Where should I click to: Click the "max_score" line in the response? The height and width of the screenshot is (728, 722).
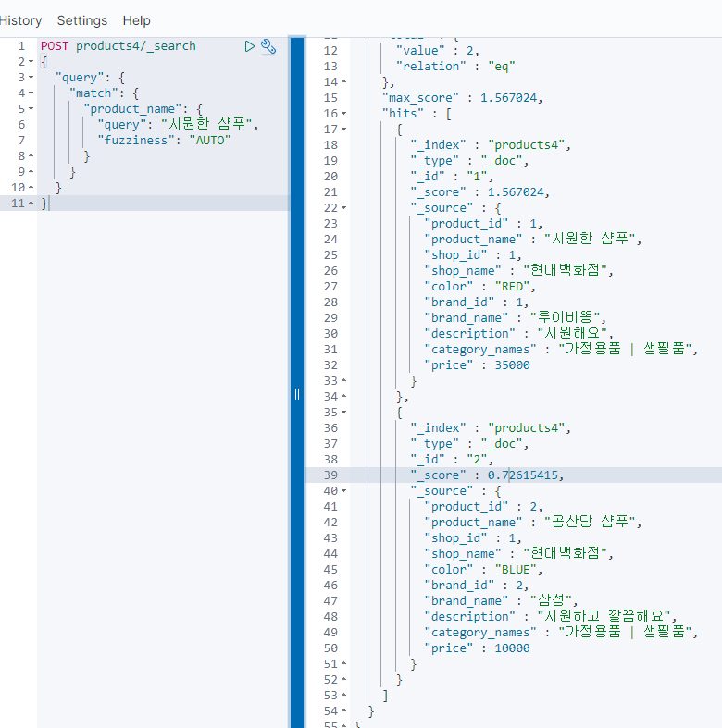point(462,98)
